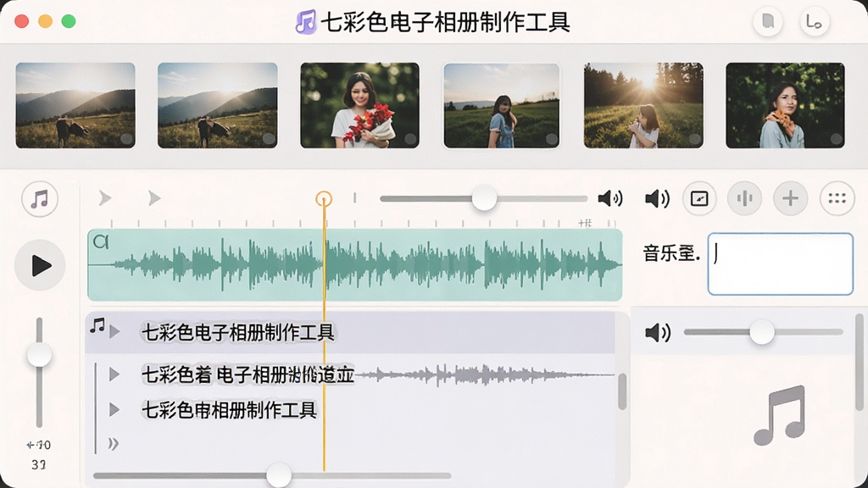Open the woman holding red flowers thumbnail
Viewport: 868px width, 488px height.
click(x=359, y=105)
